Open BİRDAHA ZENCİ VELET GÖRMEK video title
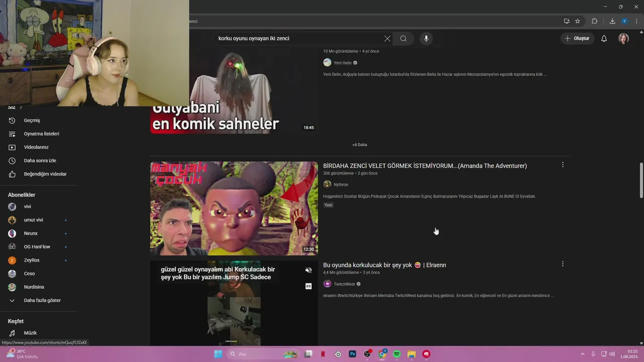644x362 pixels. pyautogui.click(x=425, y=166)
